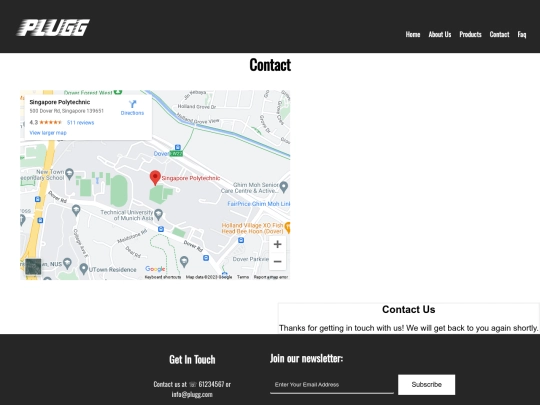This screenshot has width=540, height=405.
Task: Click the PLUGG logo
Action: pyautogui.click(x=53, y=28)
